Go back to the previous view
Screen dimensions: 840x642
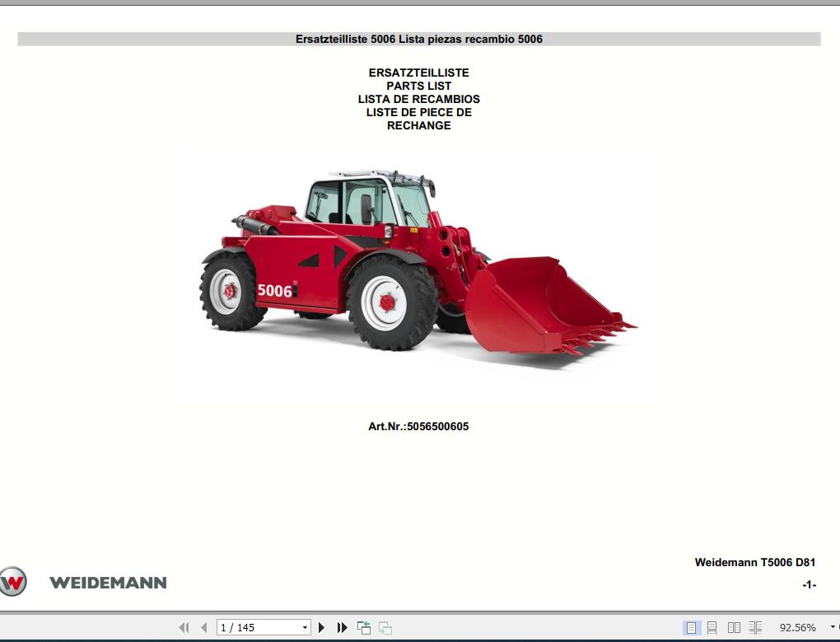tap(362, 626)
